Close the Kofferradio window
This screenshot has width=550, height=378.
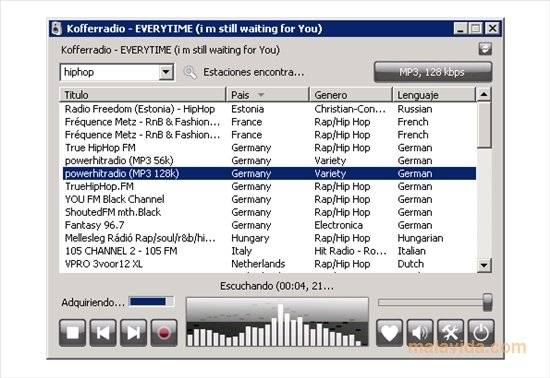click(x=492, y=28)
